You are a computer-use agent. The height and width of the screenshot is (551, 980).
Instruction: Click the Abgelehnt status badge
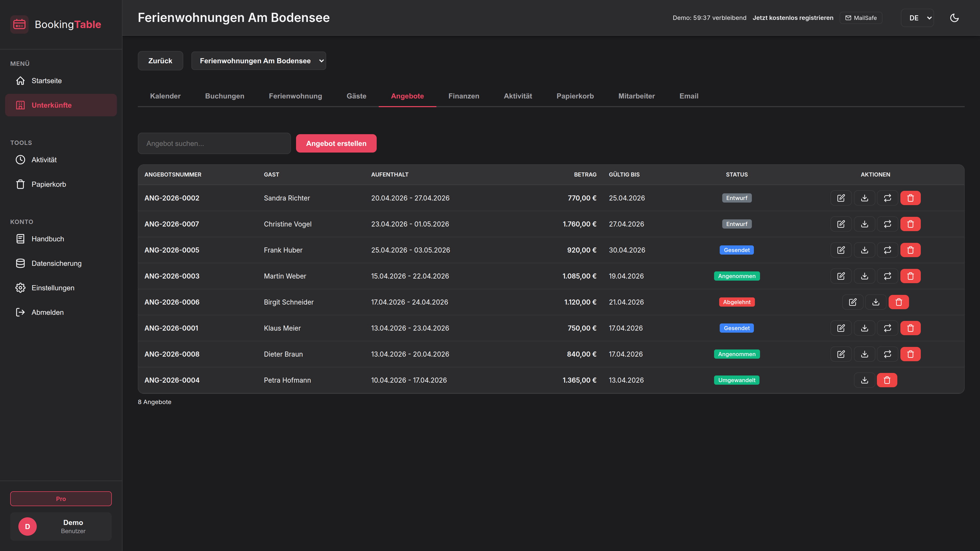[737, 302]
